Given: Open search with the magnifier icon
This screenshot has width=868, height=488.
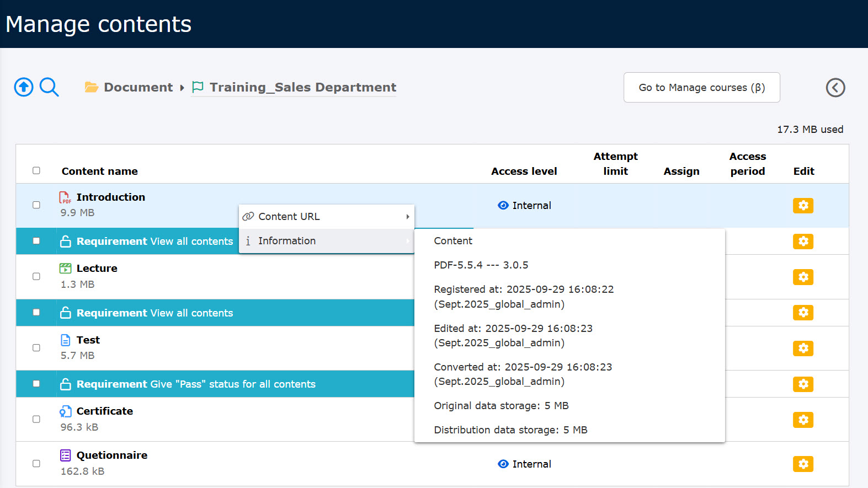Looking at the screenshot, I should point(49,87).
